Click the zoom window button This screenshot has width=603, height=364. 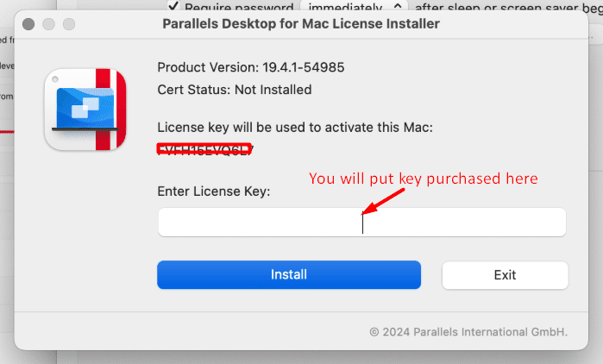pyautogui.click(x=68, y=24)
